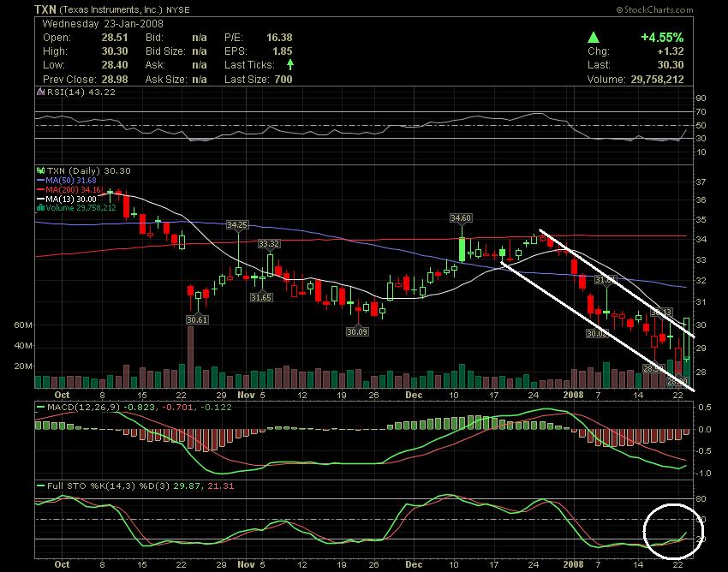Click the tallest volume spike bar in October
Image resolution: width=728 pixels, height=572 pixels.
(190, 357)
